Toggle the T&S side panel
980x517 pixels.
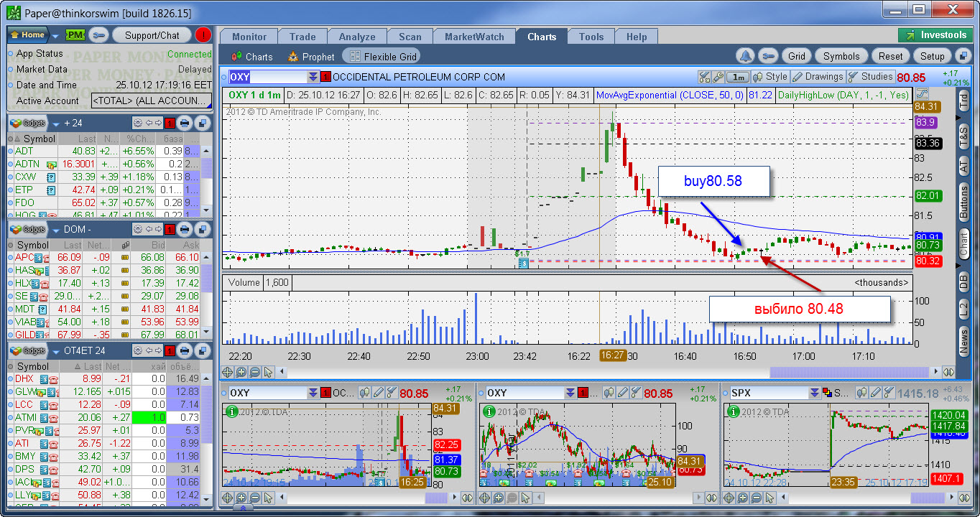click(x=964, y=136)
